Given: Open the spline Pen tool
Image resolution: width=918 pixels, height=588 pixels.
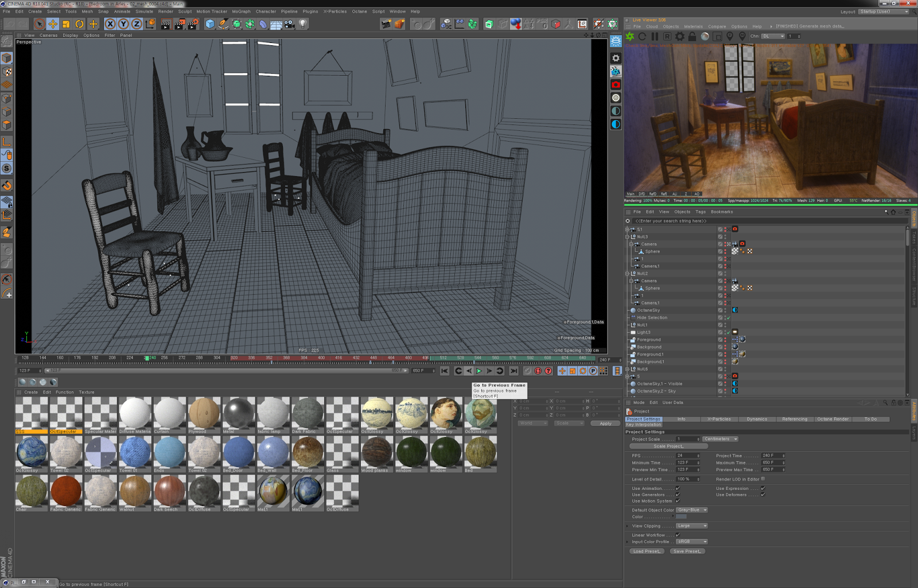Looking at the screenshot, I should (x=223, y=24).
